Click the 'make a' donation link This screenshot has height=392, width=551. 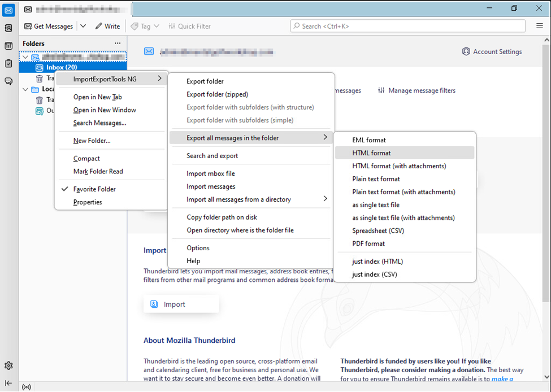pyautogui.click(x=502, y=379)
